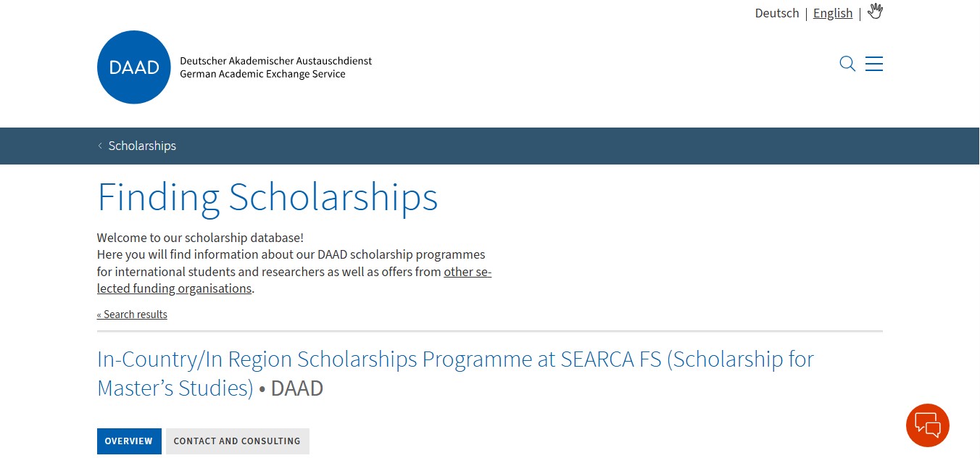The image size is (980, 458).
Task: Click the search magnifier icon
Action: pos(847,64)
